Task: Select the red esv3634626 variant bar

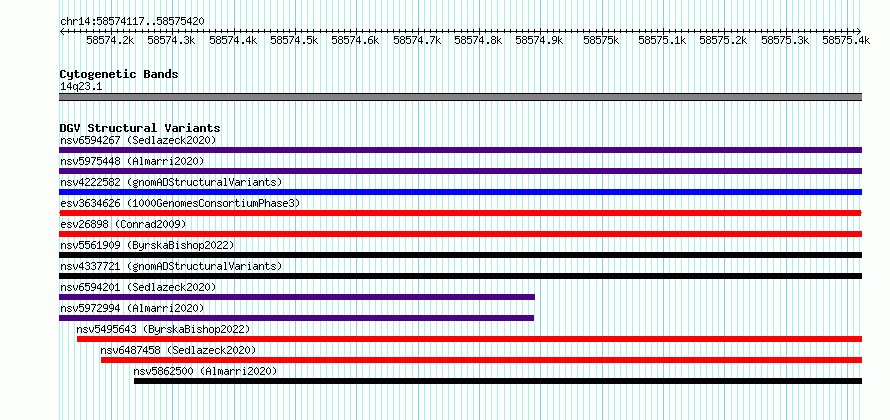Action: [460, 213]
